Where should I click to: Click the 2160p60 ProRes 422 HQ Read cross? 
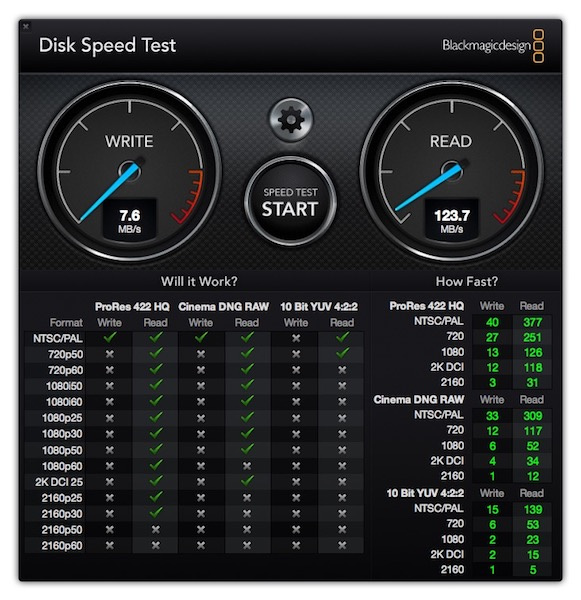tap(155, 545)
